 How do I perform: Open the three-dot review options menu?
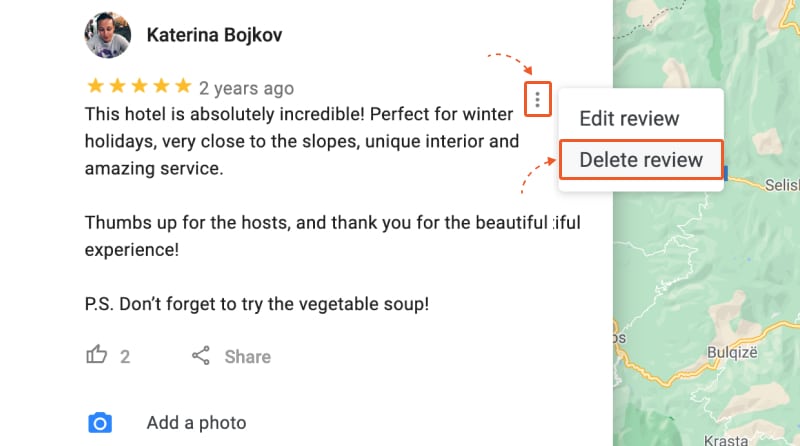538,99
